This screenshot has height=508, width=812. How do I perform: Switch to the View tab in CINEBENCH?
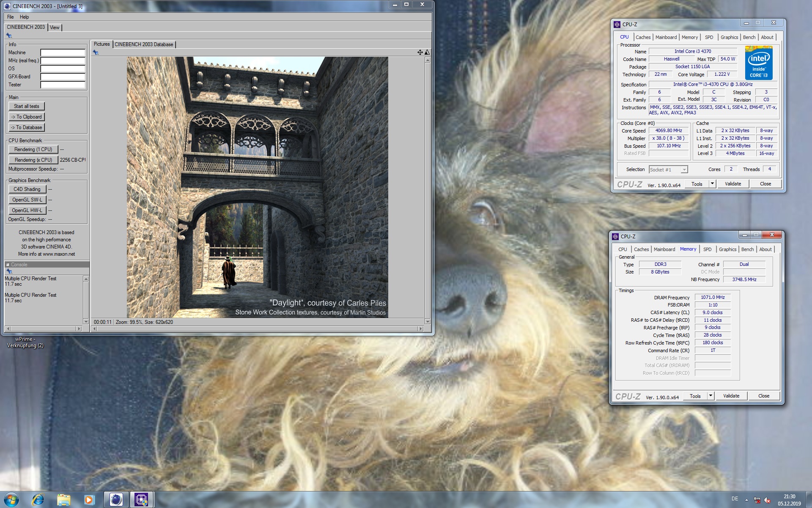55,28
